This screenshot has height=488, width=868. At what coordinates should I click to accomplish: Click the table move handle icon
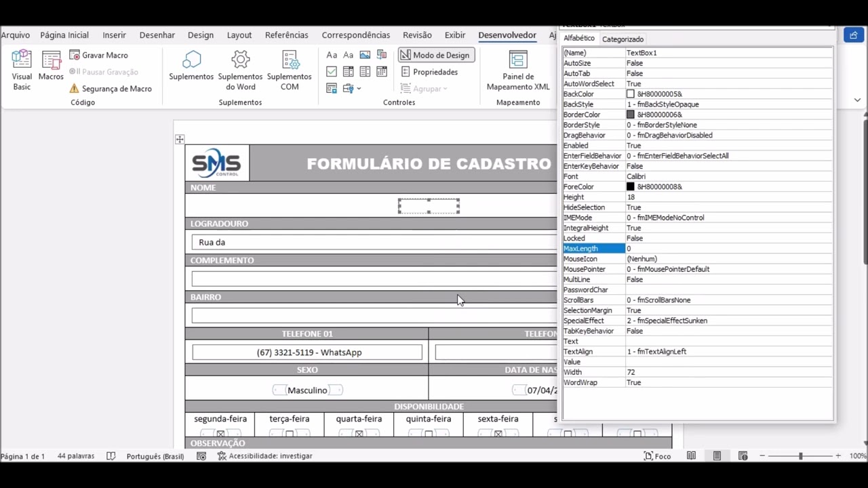pyautogui.click(x=179, y=139)
